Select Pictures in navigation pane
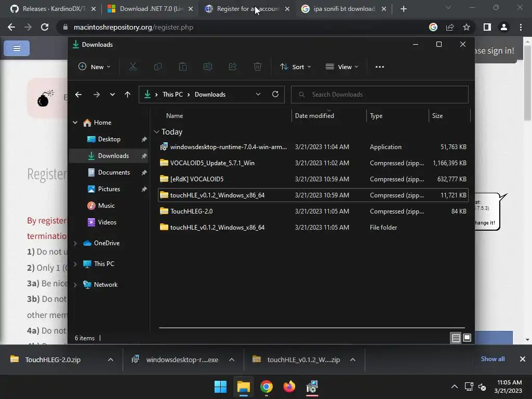 (x=109, y=189)
